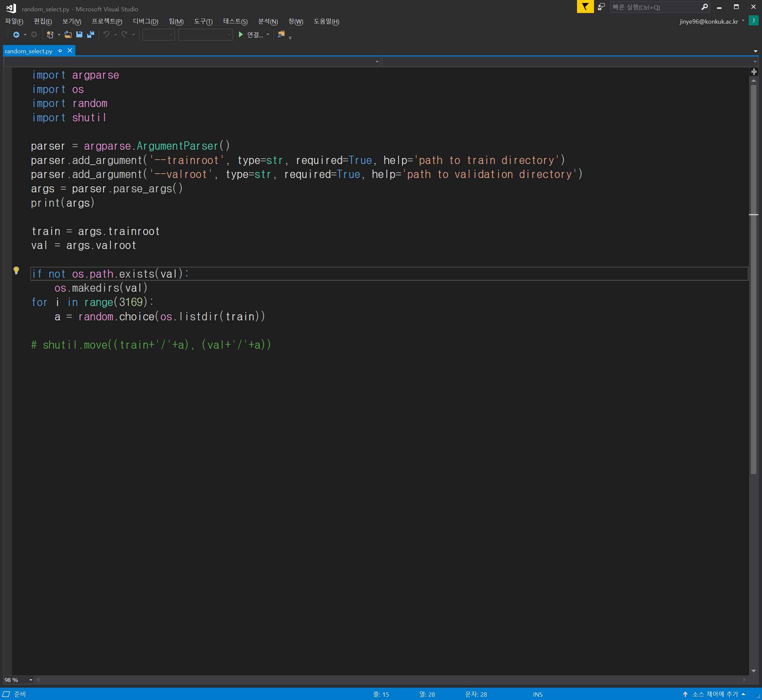Open the left navigation bar dropdown
The height and width of the screenshot is (700, 762).
click(377, 62)
